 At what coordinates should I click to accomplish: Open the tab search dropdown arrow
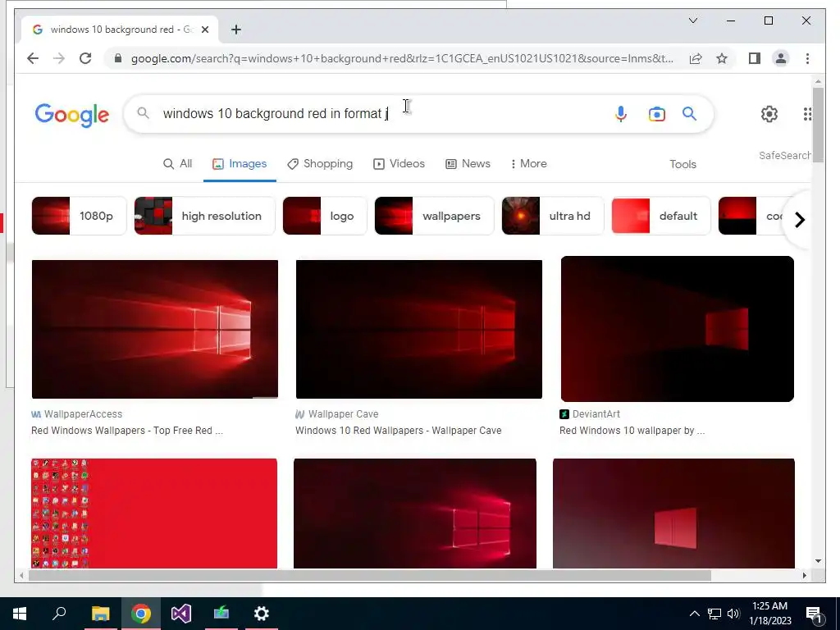tap(692, 21)
